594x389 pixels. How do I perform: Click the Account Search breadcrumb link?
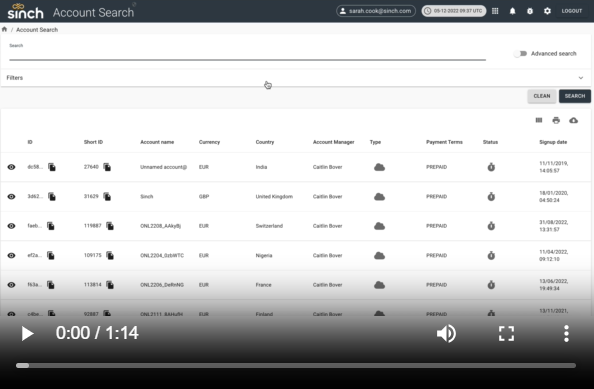(x=37, y=30)
